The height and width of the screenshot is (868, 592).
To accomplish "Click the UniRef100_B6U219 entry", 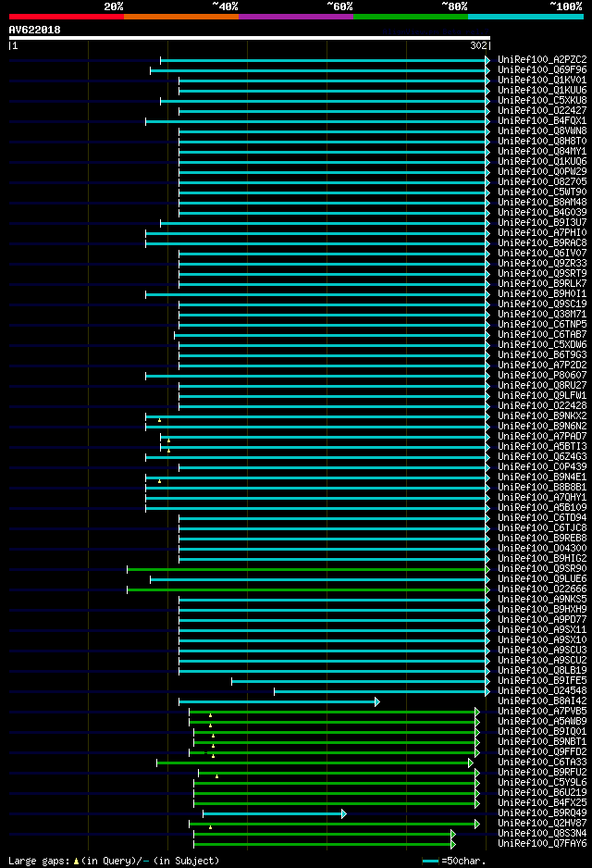I will point(542,792).
